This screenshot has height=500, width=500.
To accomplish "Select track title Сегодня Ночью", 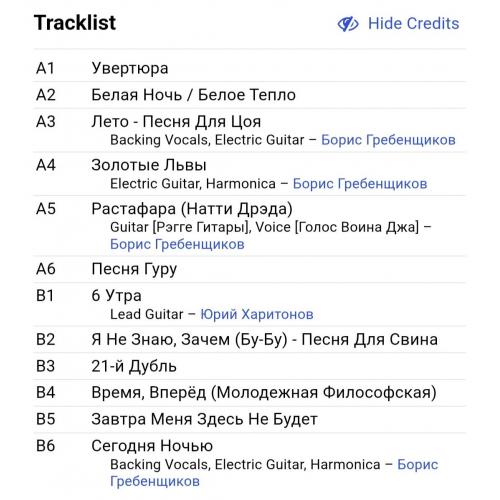I will pyautogui.click(x=152, y=446).
